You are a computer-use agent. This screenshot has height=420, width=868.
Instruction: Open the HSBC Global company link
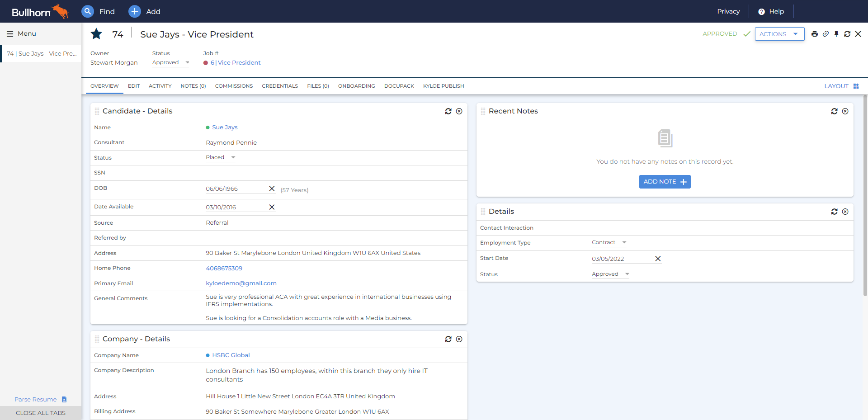point(231,355)
